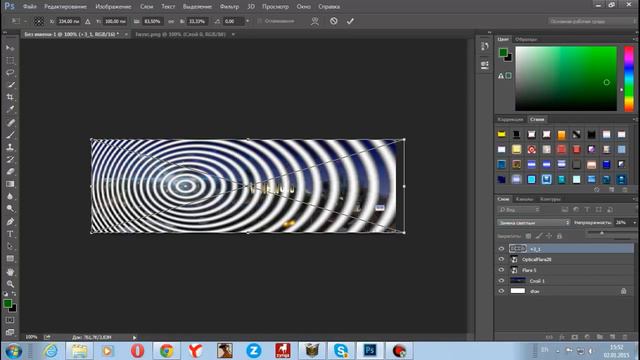Open the Файл menu

pyautogui.click(x=30, y=7)
